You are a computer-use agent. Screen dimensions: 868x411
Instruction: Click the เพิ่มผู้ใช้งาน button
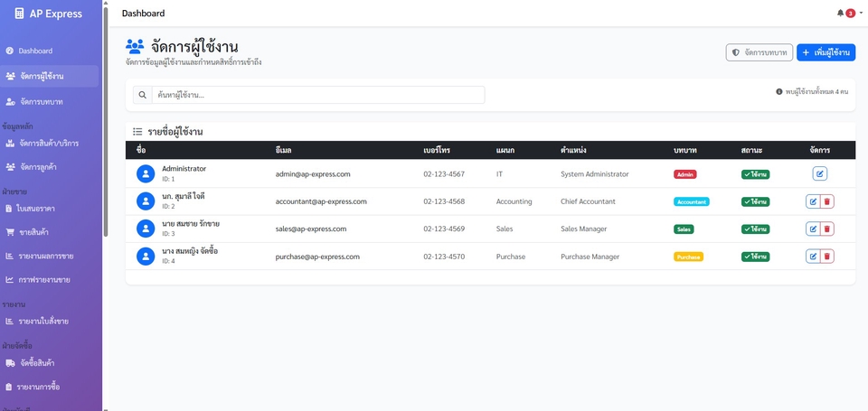tap(826, 53)
